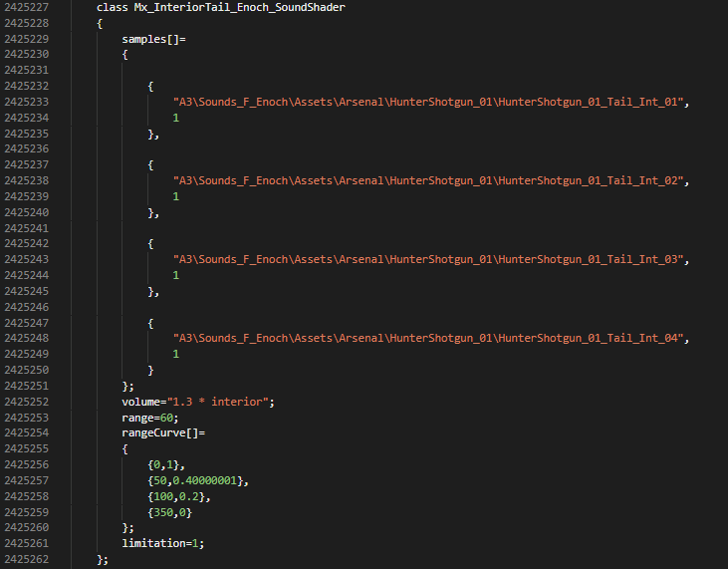This screenshot has width=728, height=569.
Task: Click opening brace on line 2425255
Action: pos(124,449)
